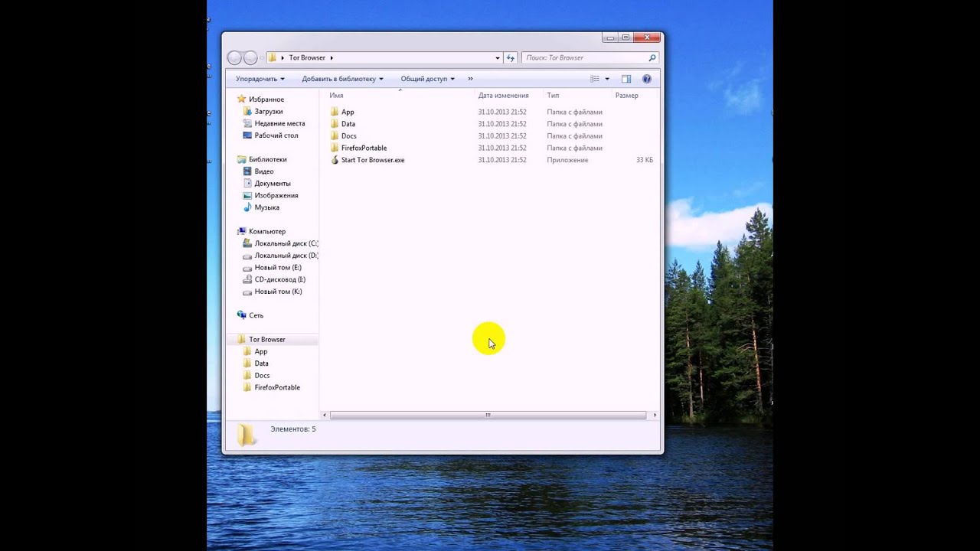Select Библиотеки in the navigation pane
The height and width of the screenshot is (551, 980).
click(x=268, y=159)
